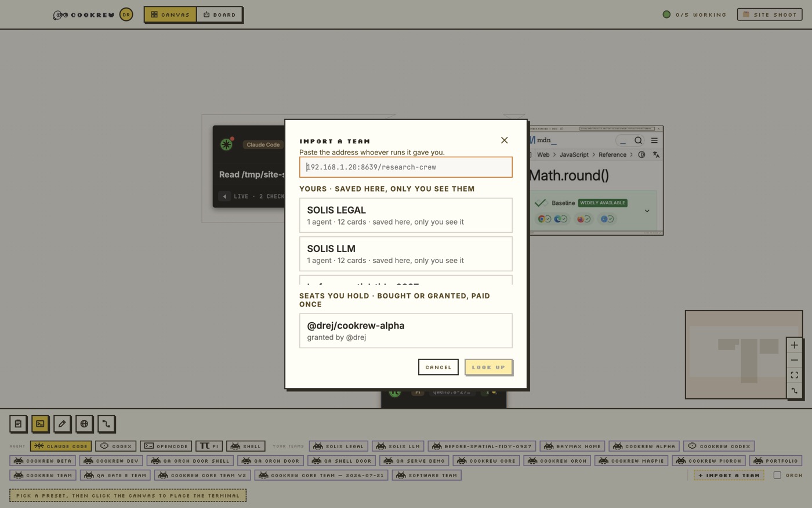The image size is (812, 508).
Task: Click the MDN theme switcher icon
Action: pyautogui.click(x=641, y=154)
